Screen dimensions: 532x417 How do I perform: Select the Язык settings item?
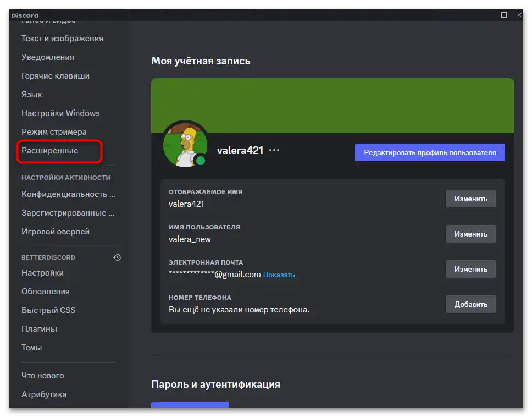32,95
